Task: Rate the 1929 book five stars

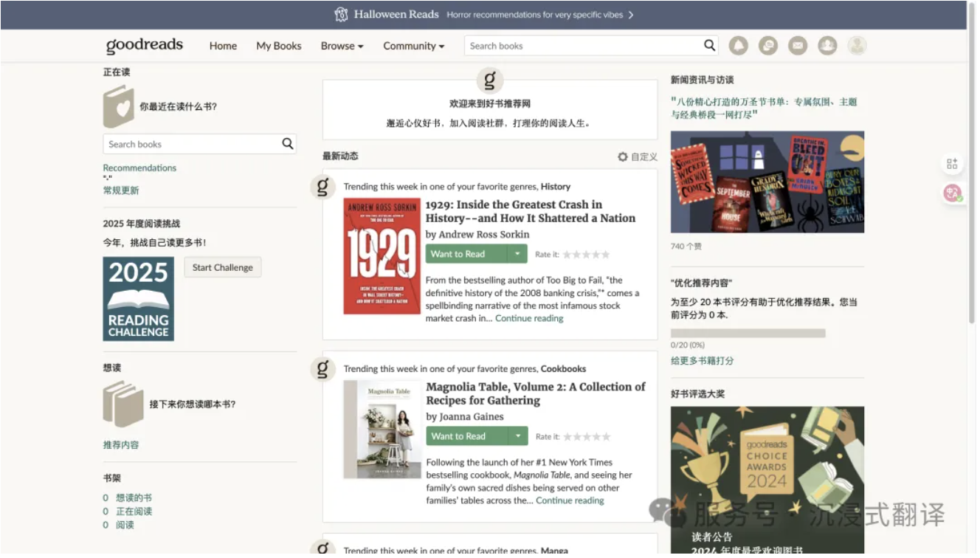Action: pos(606,255)
